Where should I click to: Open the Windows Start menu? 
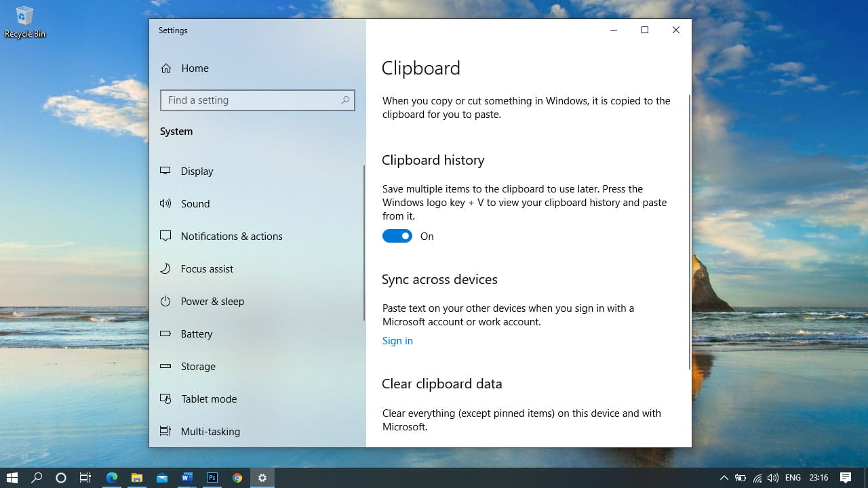pyautogui.click(x=12, y=478)
